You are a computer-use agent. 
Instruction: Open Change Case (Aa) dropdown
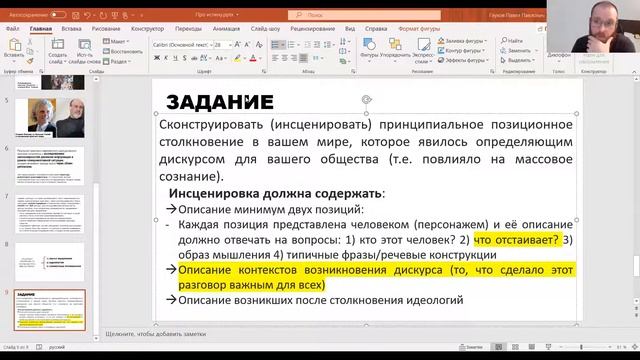(220, 58)
